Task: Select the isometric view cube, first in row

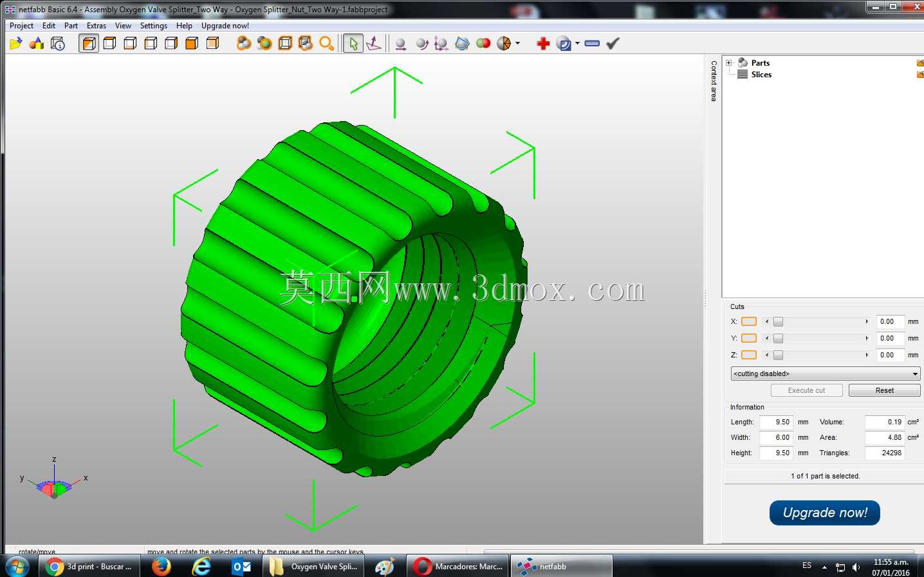Action: coord(89,44)
